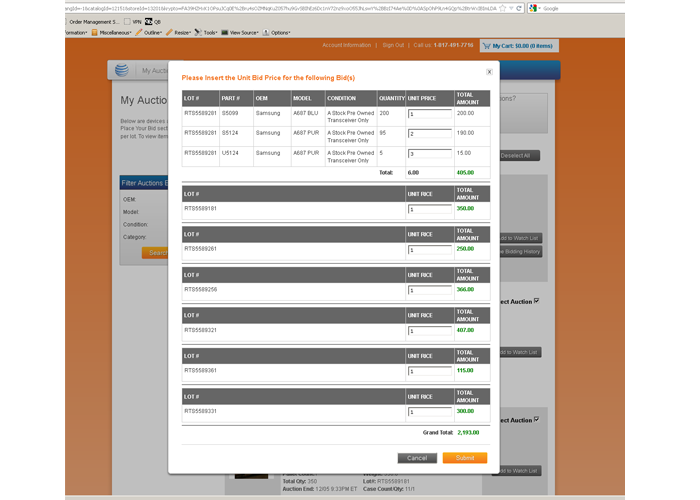
Task: Click the Bidding History button behind the dialog
Action: (x=520, y=252)
